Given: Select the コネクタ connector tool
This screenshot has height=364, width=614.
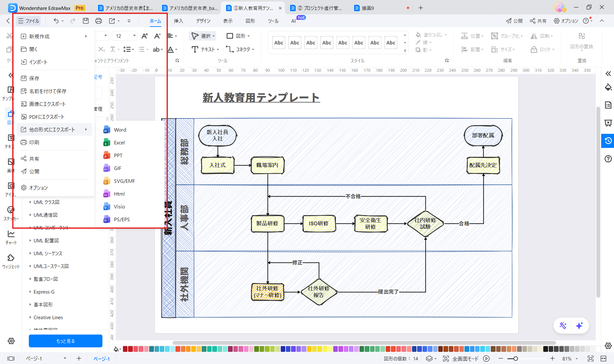Looking at the screenshot, I should pyautogui.click(x=240, y=49).
